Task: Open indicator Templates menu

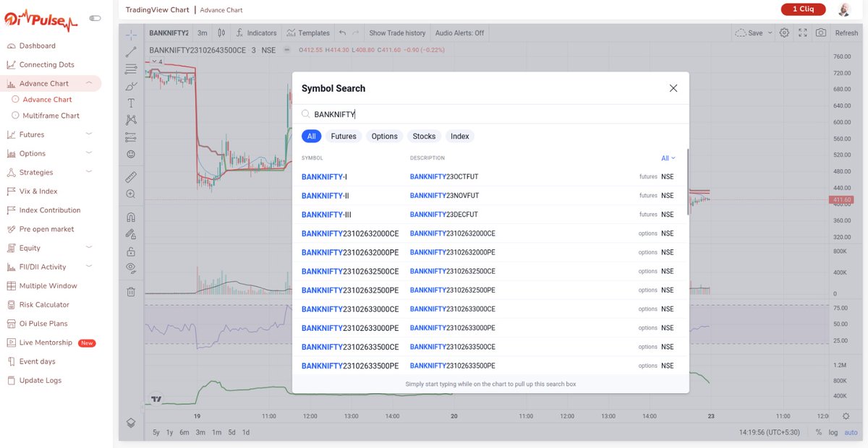Action: coord(307,33)
